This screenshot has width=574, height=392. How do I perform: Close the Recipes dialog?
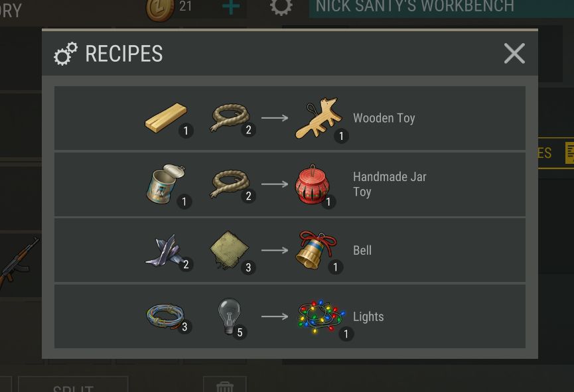pos(514,54)
